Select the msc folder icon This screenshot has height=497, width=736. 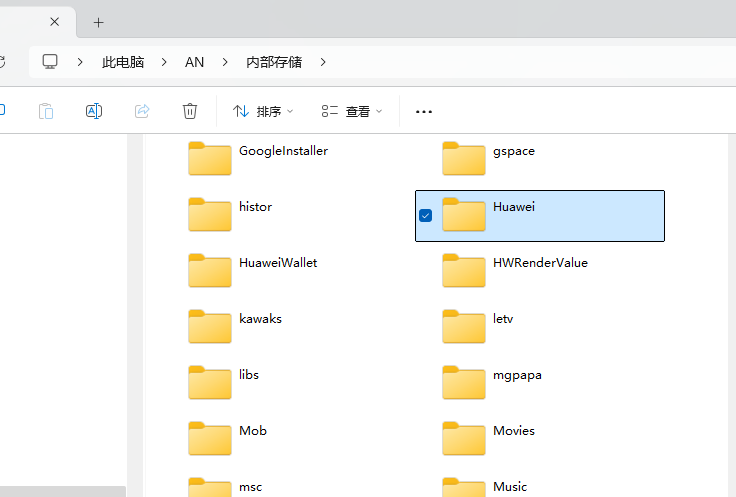[x=210, y=487]
